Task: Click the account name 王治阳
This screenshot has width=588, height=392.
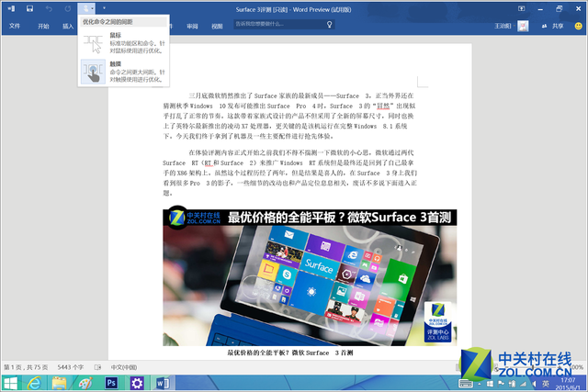Action: coord(503,26)
